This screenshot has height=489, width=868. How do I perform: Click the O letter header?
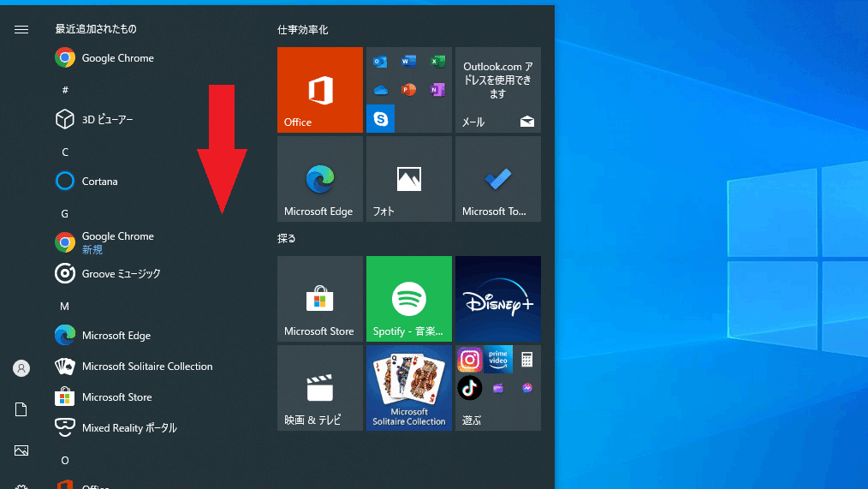point(65,460)
